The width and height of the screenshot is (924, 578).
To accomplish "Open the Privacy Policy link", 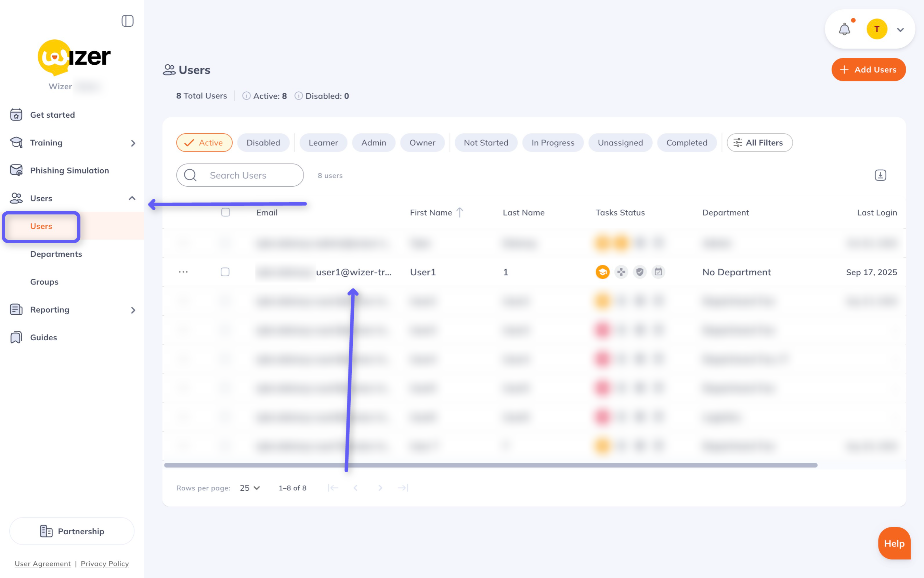I will 105,564.
